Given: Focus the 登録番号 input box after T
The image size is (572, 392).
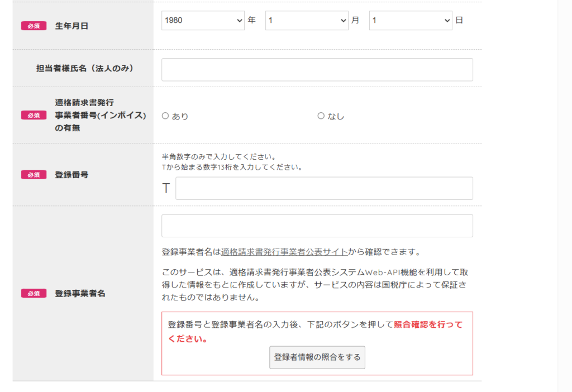Looking at the screenshot, I should [x=324, y=189].
